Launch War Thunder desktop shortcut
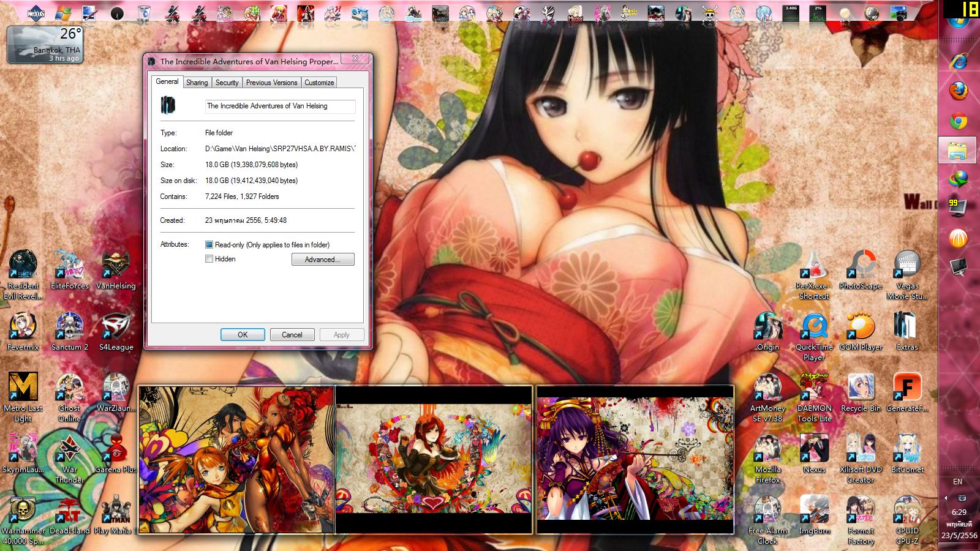The width and height of the screenshot is (980, 551). point(69,459)
